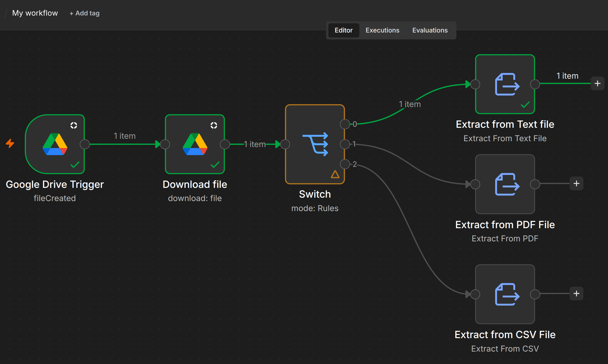
Task: Click the Google Drive Trigger label
Action: (55, 184)
